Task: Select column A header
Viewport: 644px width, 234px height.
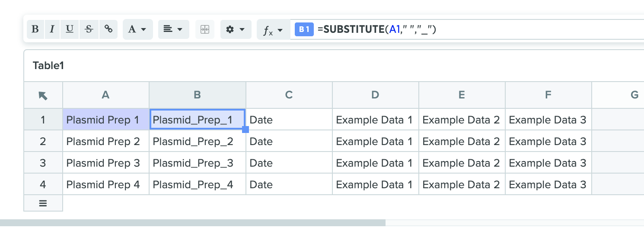Action: pyautogui.click(x=106, y=95)
